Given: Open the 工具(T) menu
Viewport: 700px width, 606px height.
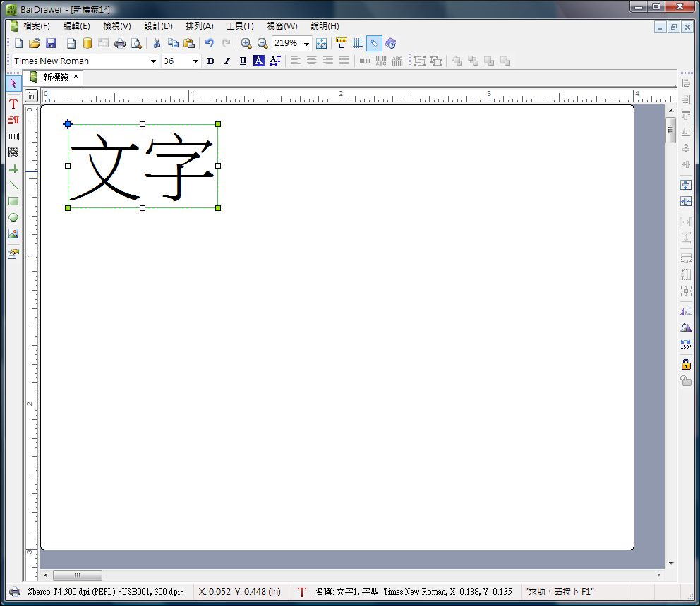Looking at the screenshot, I should click(240, 26).
